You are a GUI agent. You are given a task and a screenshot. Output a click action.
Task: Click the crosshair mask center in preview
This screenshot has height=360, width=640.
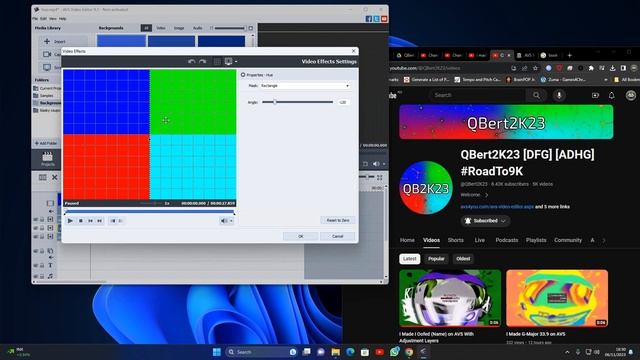(166, 120)
